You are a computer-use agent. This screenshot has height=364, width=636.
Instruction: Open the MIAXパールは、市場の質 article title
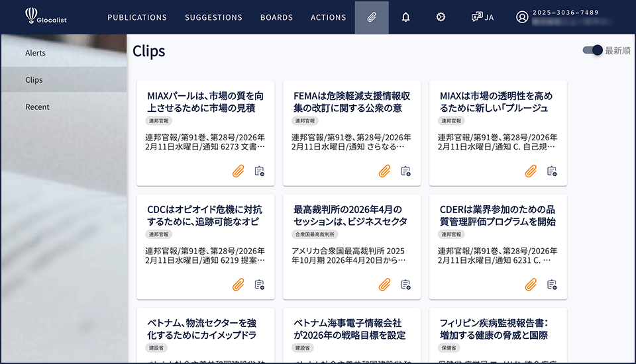coord(205,102)
